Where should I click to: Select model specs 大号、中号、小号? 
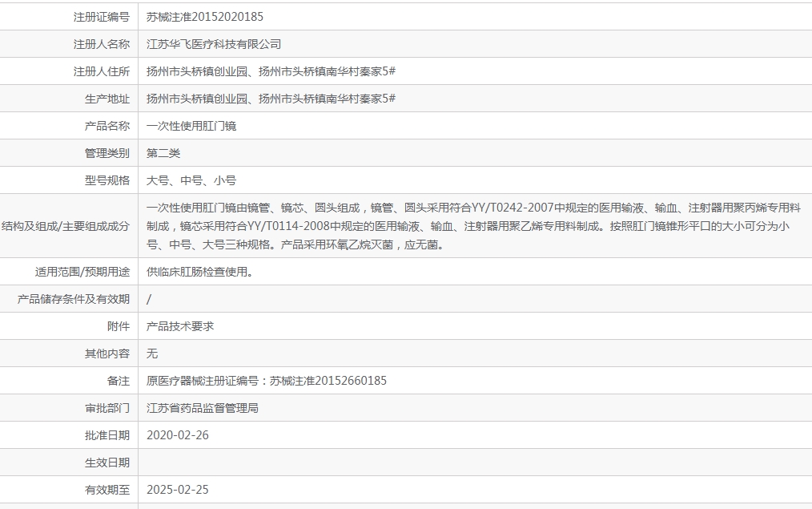(x=191, y=180)
